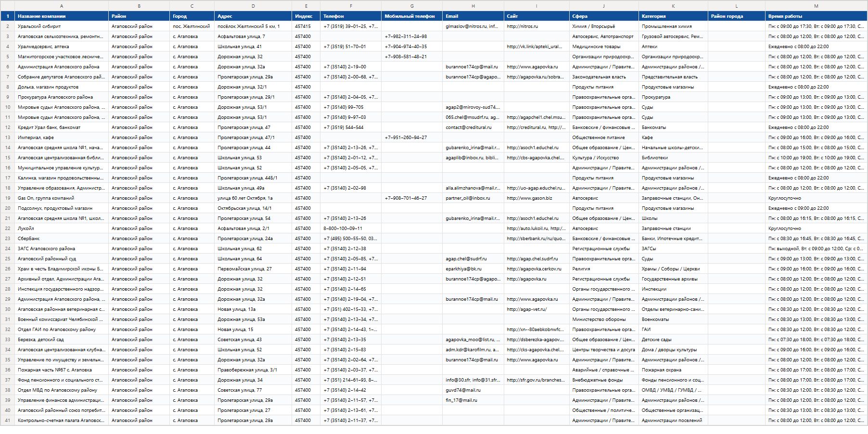The width and height of the screenshot is (868, 434).
Task: Select the 'Новая улица, 15' address cell
Action: [253, 330]
